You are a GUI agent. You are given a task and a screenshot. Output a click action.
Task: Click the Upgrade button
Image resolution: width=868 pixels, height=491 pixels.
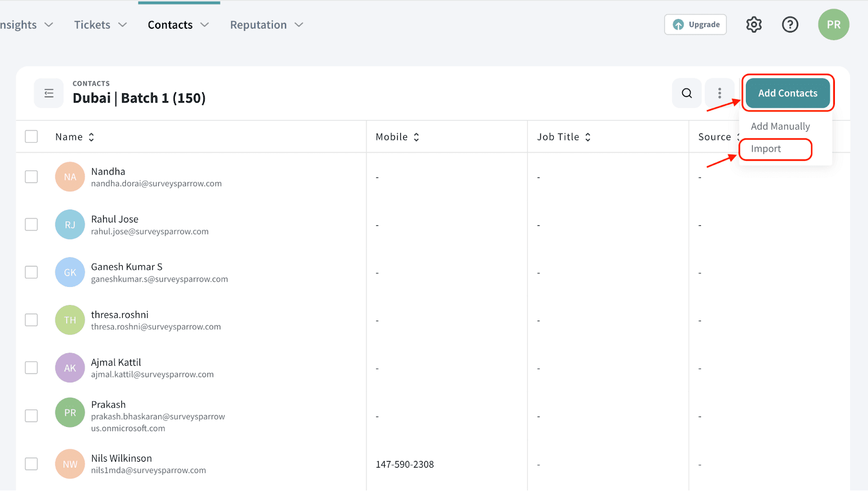695,24
